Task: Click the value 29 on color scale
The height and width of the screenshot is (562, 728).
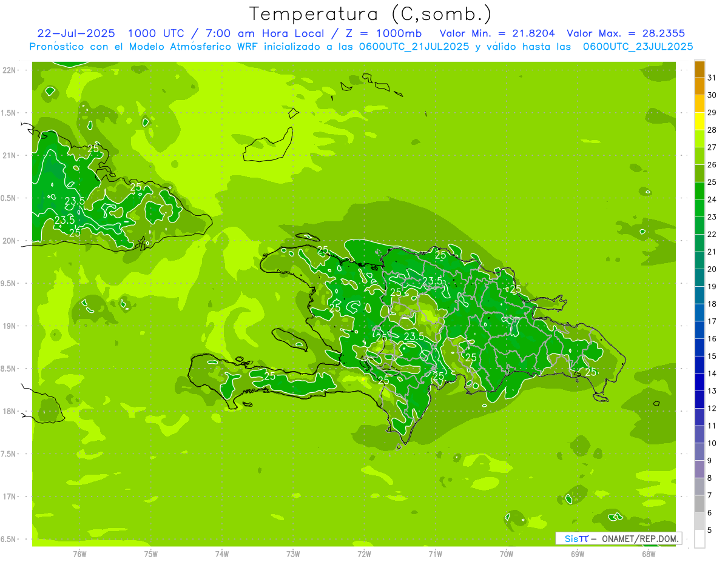Action: pos(712,113)
